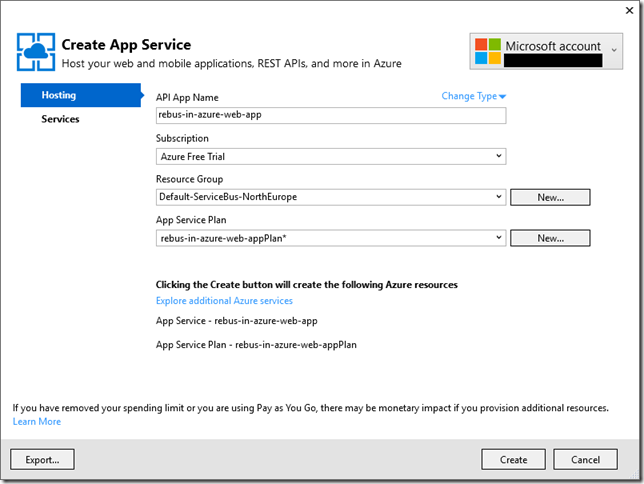Select the Hosting tab
The width and height of the screenshot is (644, 484).
point(81,95)
